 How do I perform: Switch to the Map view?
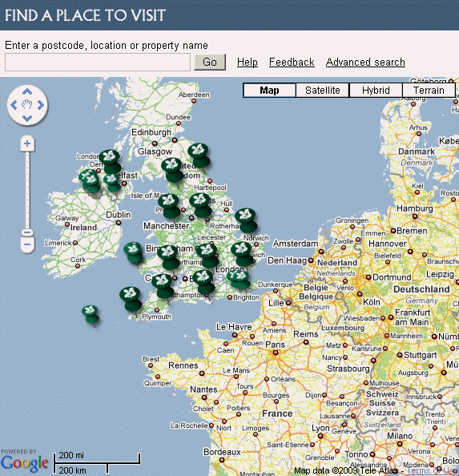point(269,91)
